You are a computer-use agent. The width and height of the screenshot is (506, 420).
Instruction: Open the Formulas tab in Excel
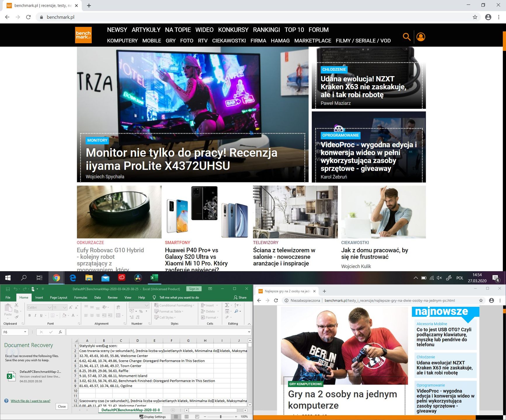point(81,297)
